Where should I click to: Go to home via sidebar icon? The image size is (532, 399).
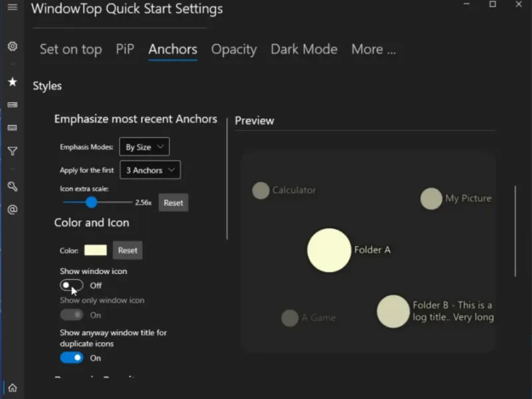[x=12, y=388]
